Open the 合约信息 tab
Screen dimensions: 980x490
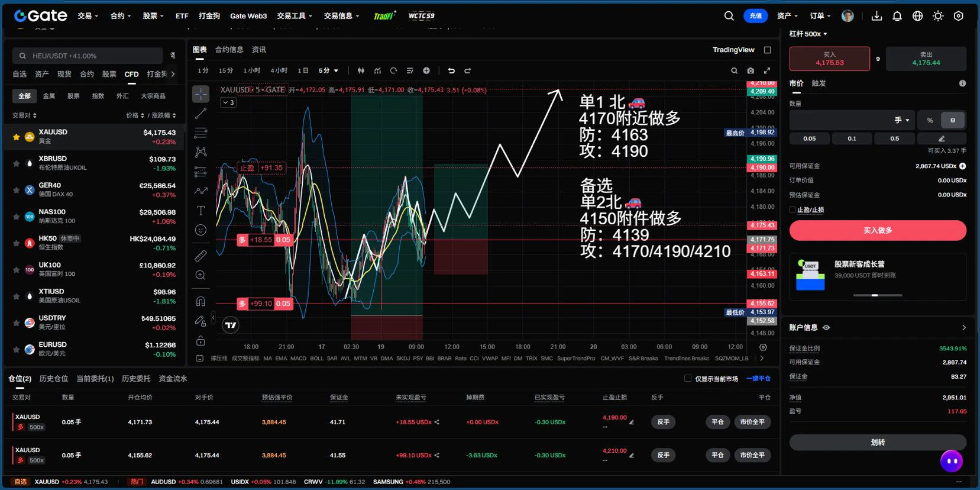click(229, 50)
